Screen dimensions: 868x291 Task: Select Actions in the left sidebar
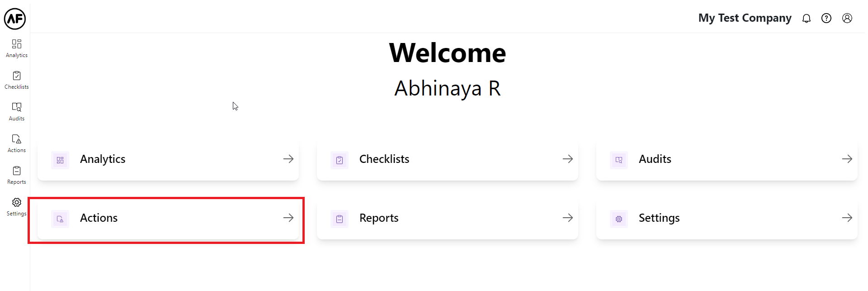pos(17,143)
